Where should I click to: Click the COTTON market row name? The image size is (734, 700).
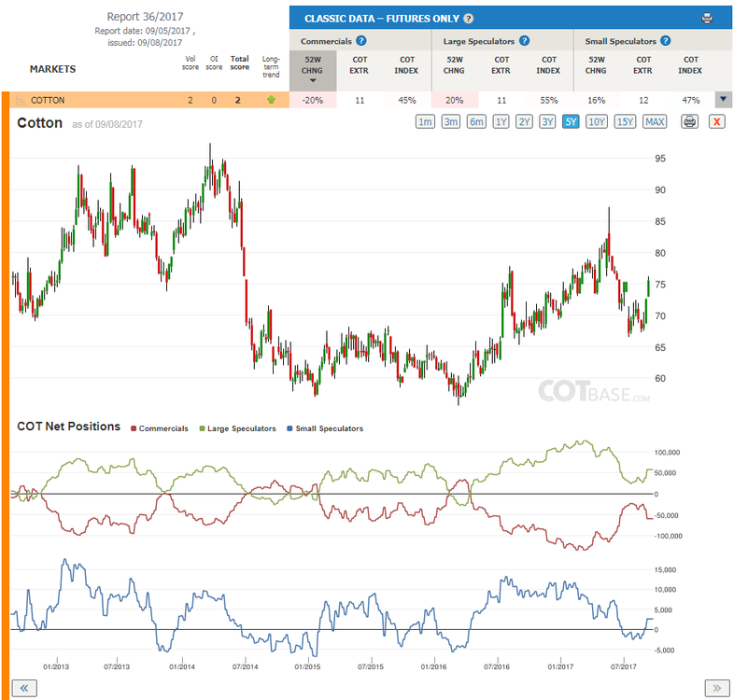coord(48,100)
